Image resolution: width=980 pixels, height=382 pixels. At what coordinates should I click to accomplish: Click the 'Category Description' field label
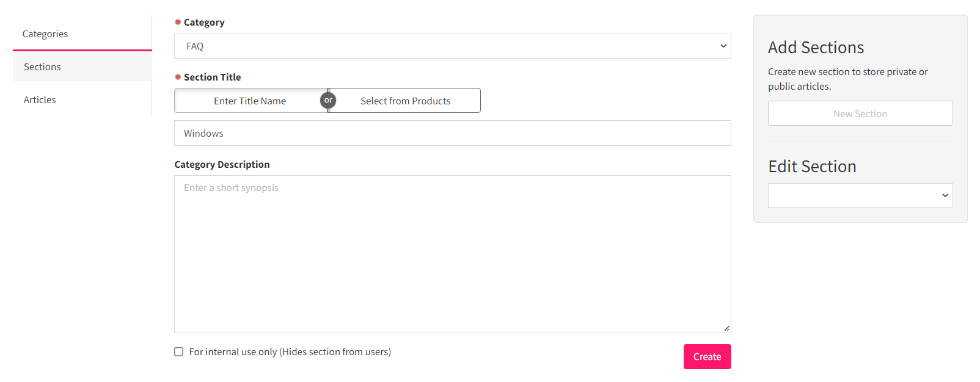click(x=222, y=165)
